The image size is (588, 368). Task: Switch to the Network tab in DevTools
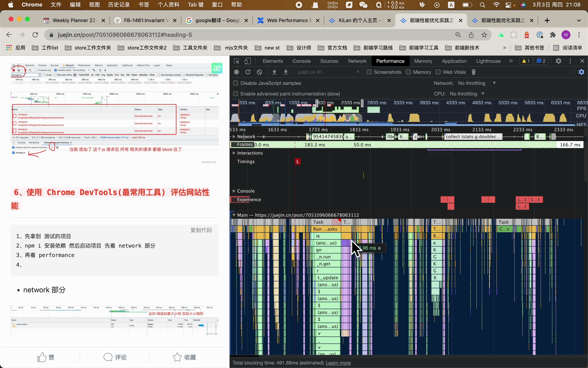[357, 61]
